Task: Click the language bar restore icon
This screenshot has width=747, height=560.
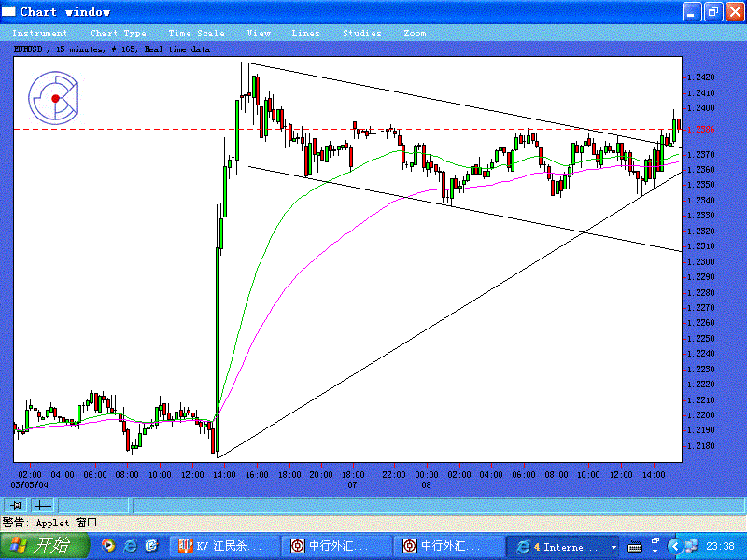Action: tap(655, 541)
